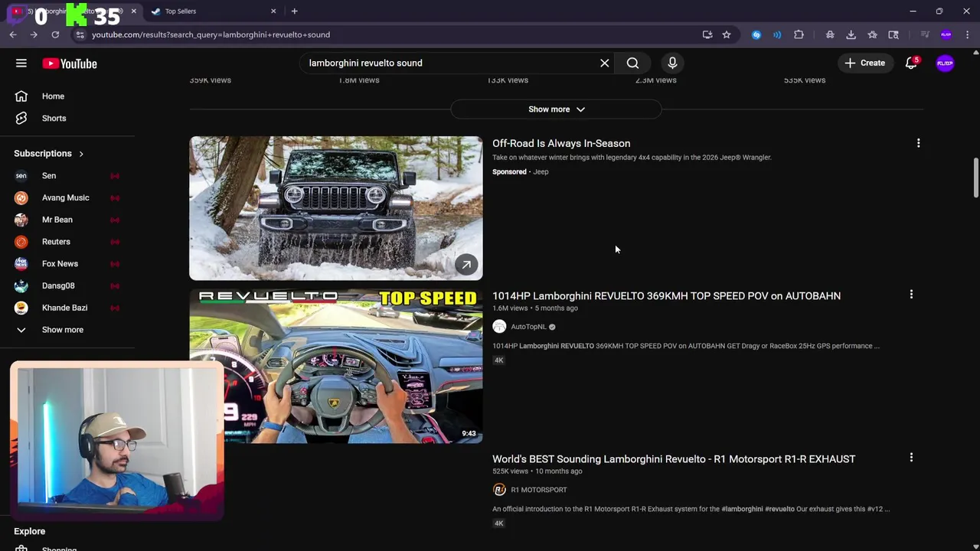Image resolution: width=980 pixels, height=551 pixels.
Task: Open the browser menu three dots
Action: 968,34
